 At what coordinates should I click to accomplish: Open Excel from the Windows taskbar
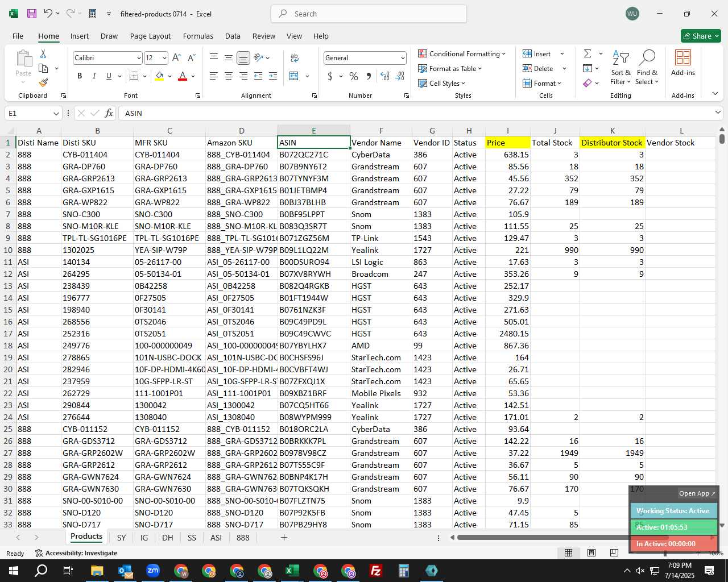[x=292, y=571]
